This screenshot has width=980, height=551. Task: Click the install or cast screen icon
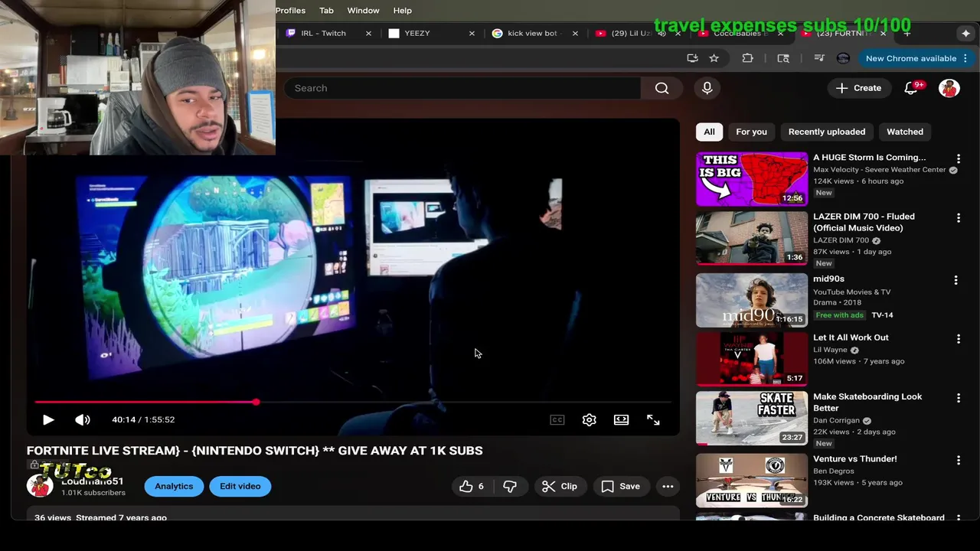point(692,58)
